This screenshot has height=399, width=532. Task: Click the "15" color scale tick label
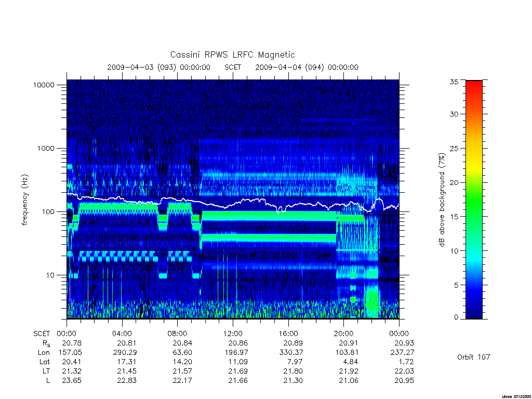coord(454,217)
